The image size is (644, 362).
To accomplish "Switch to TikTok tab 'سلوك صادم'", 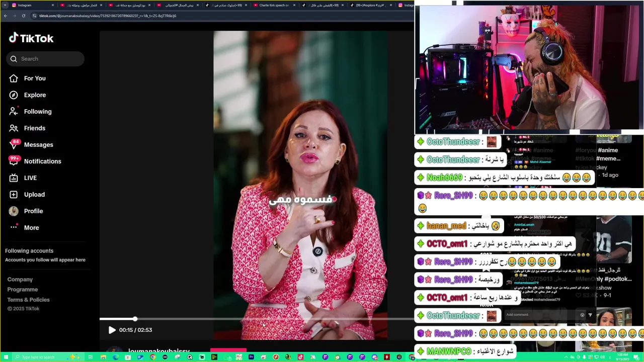I will click(225, 5).
